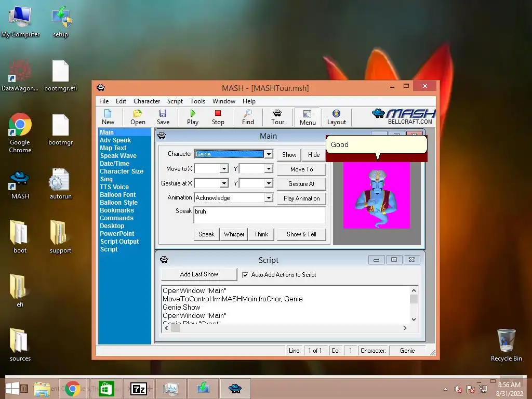532x399 pixels.
Task: Select TTS Voice in the sidebar
Action: [114, 187]
